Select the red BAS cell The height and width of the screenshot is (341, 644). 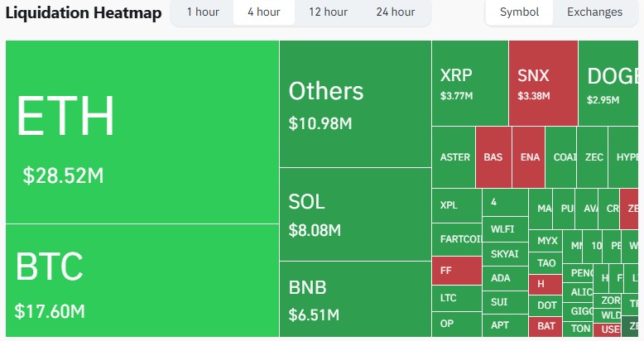click(x=493, y=157)
